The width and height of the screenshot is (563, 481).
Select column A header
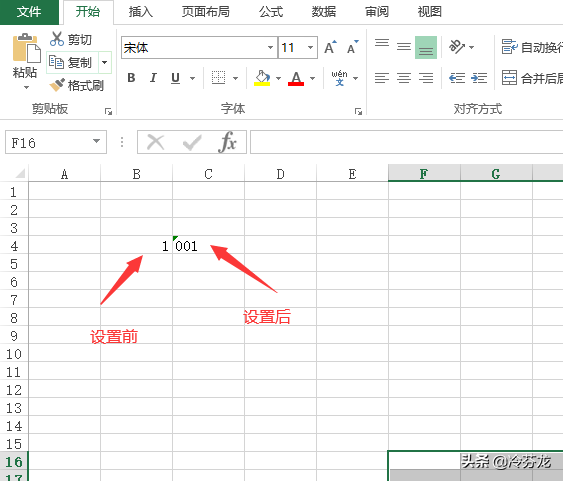64,174
